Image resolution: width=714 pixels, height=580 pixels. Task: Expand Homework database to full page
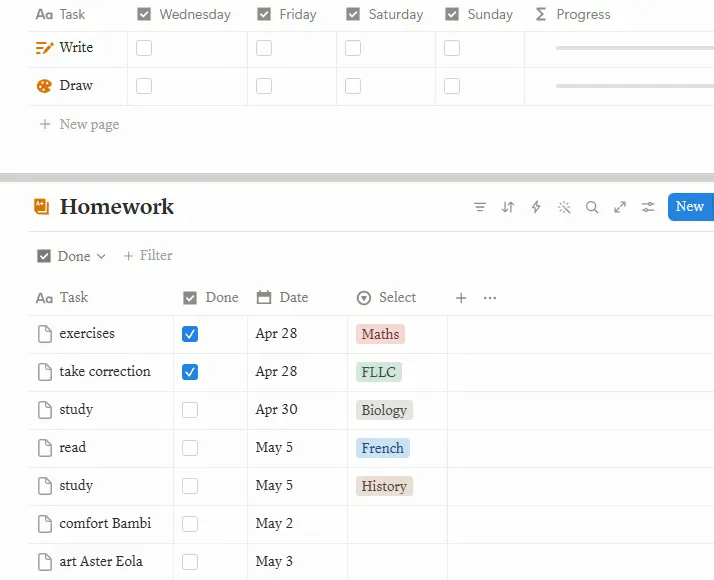(x=620, y=207)
